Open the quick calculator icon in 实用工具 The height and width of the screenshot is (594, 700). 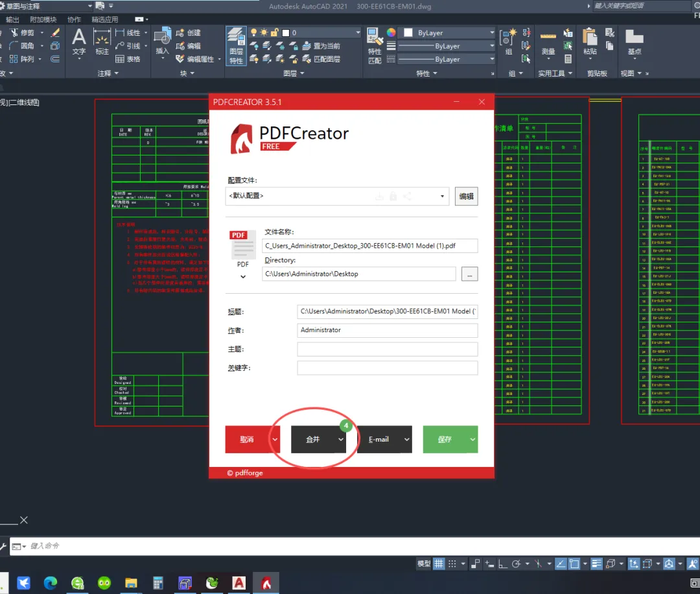click(568, 59)
